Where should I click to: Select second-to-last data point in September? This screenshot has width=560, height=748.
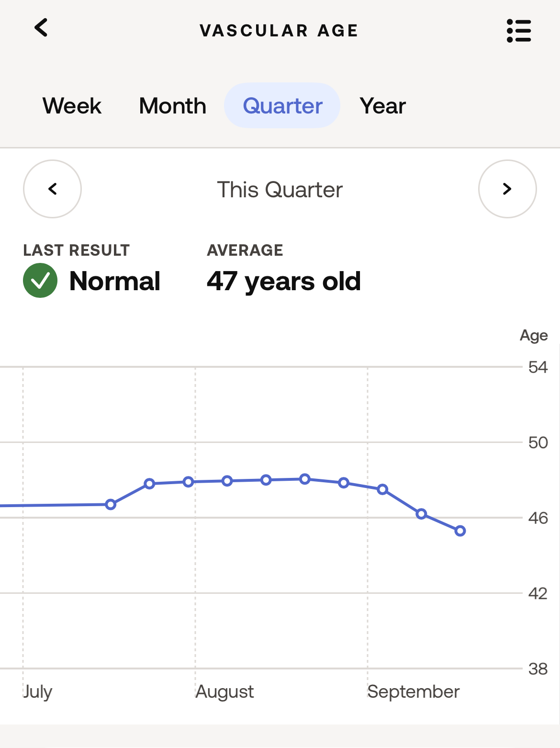[421, 514]
